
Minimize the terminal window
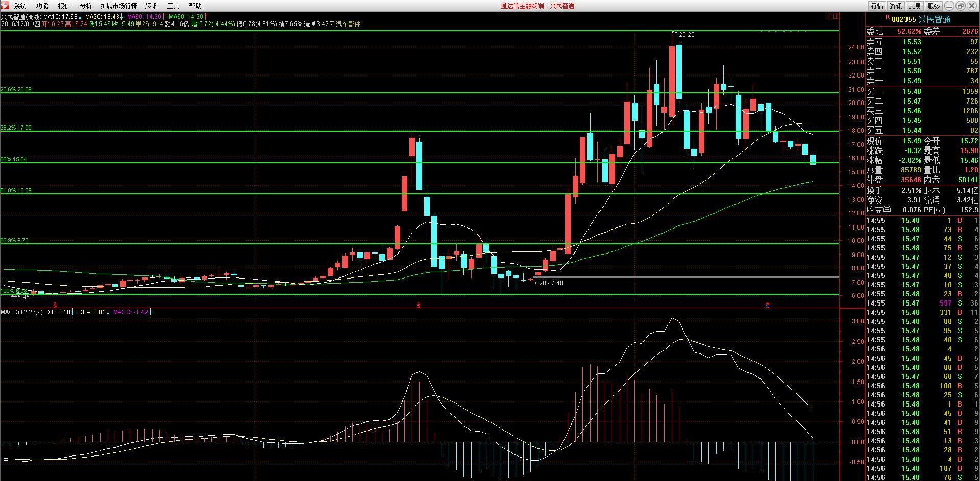(x=949, y=6)
